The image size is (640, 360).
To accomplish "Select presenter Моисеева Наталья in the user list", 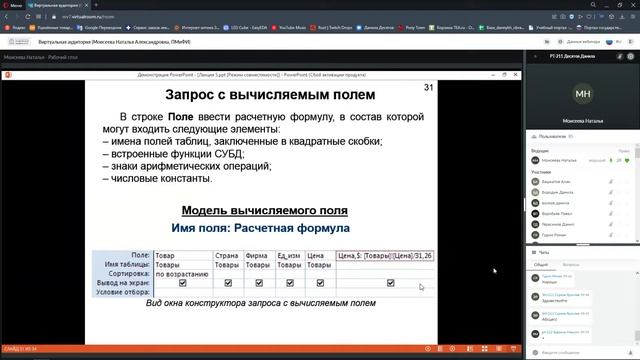I will 559,160.
